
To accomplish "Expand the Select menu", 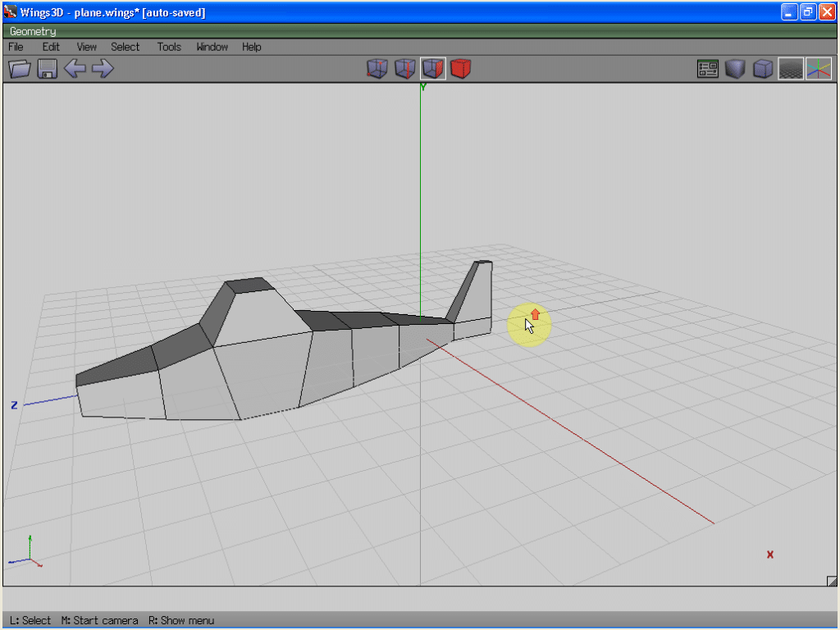I will click(x=126, y=47).
